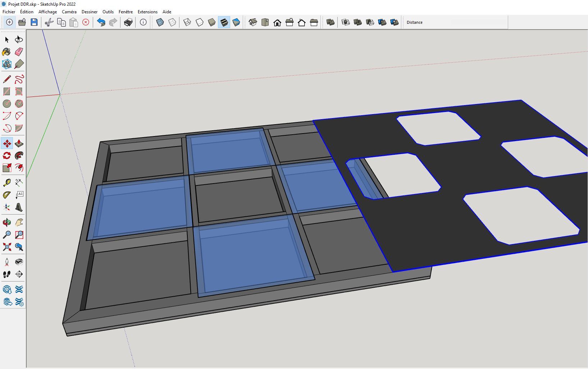Select the 3D Text tool

tap(19, 207)
